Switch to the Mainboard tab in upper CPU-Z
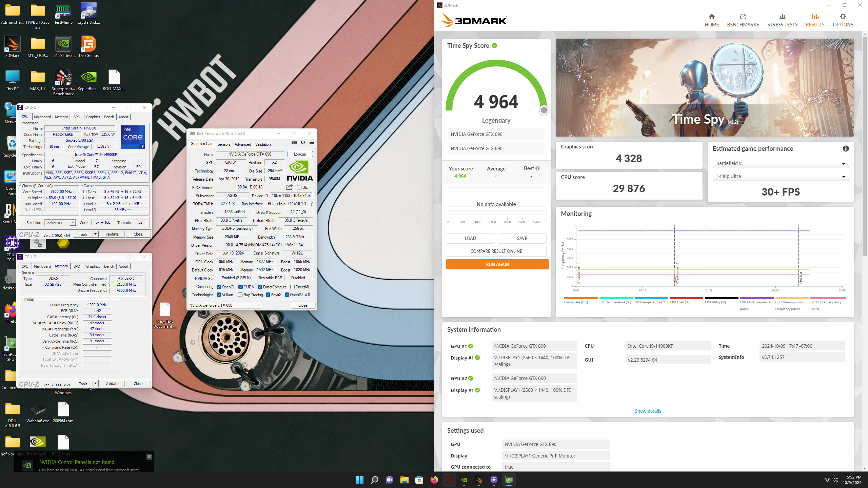This screenshot has height=488, width=868. (x=42, y=117)
